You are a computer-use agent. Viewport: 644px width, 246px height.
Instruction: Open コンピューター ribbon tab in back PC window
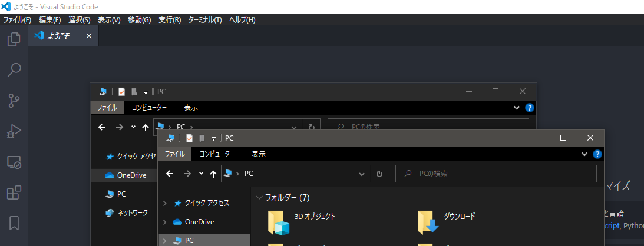(149, 108)
